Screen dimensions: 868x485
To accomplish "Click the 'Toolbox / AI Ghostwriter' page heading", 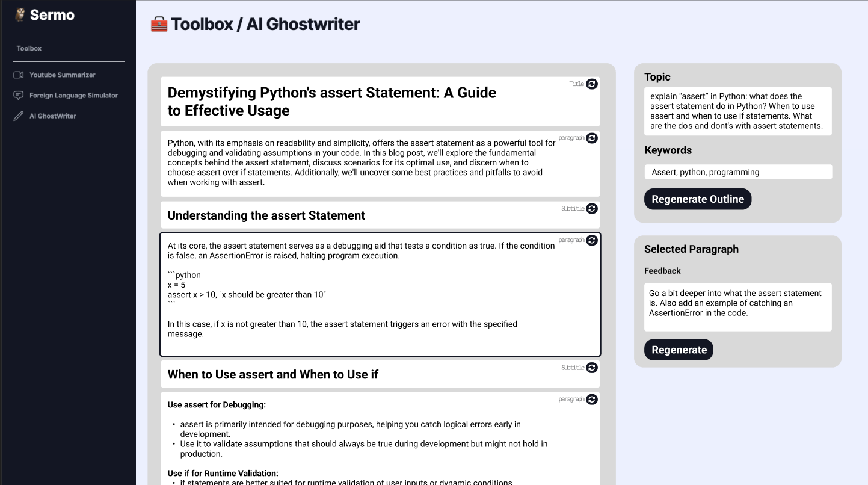I will (265, 24).
